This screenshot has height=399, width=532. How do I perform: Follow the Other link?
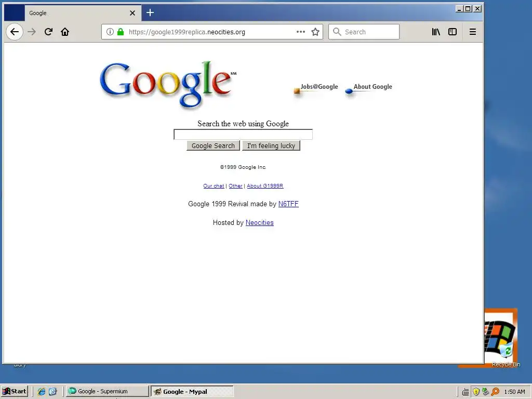(235, 186)
